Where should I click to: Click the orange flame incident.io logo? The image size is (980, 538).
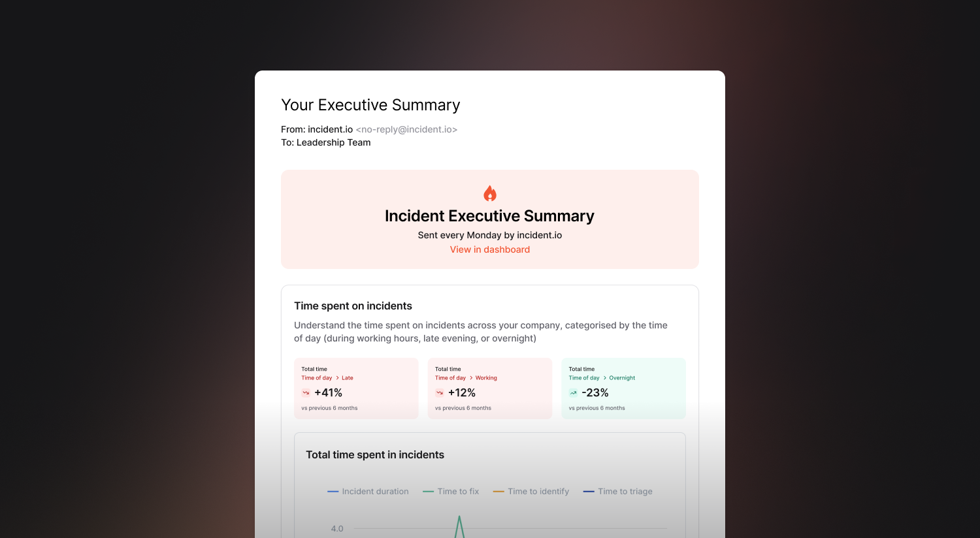click(x=490, y=193)
